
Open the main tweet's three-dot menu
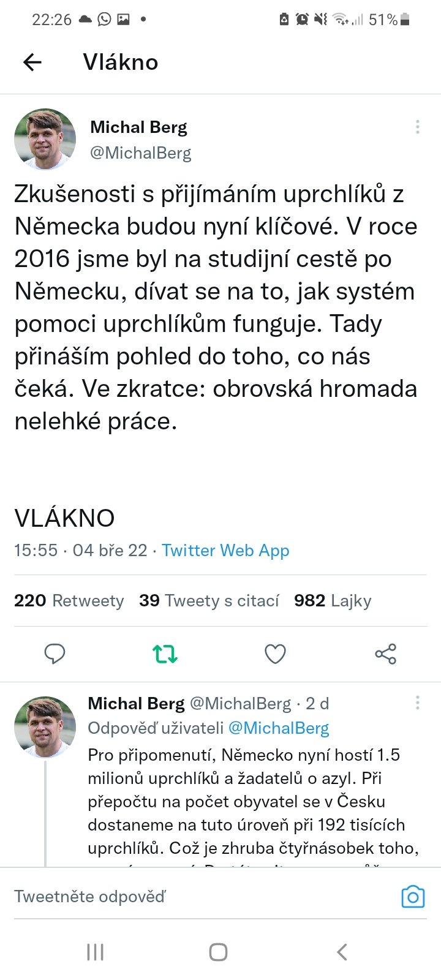(418, 127)
